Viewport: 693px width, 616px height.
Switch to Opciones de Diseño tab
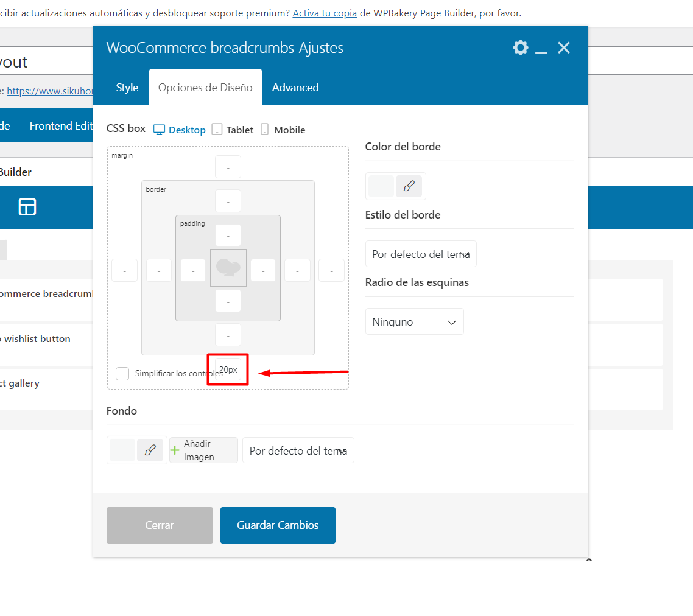pyautogui.click(x=205, y=88)
